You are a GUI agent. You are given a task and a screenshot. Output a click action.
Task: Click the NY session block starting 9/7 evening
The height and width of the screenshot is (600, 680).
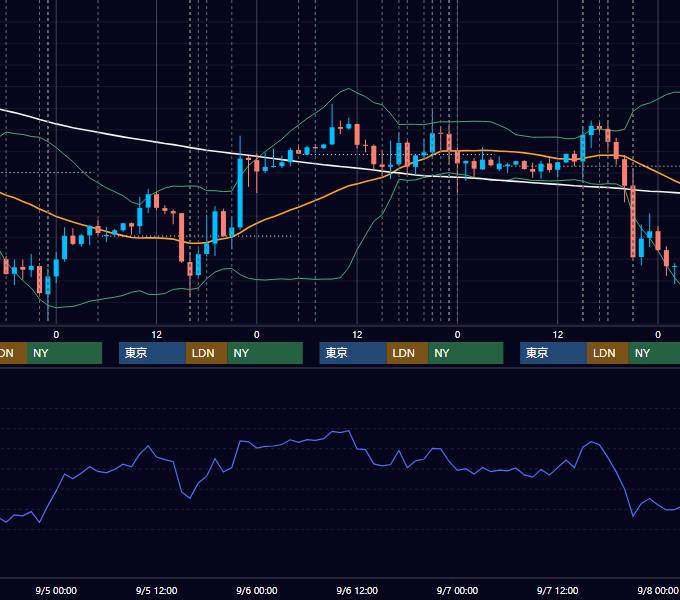654,353
